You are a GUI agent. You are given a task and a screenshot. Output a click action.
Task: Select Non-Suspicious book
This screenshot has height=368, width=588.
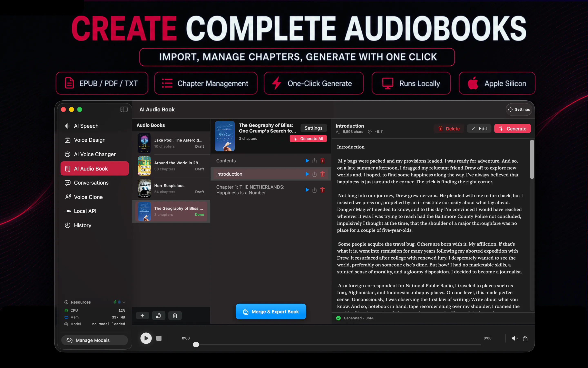(x=171, y=189)
